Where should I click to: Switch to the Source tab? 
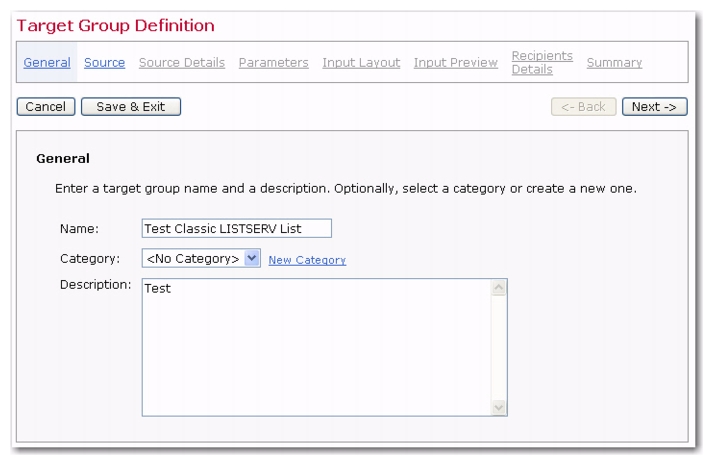coord(104,62)
